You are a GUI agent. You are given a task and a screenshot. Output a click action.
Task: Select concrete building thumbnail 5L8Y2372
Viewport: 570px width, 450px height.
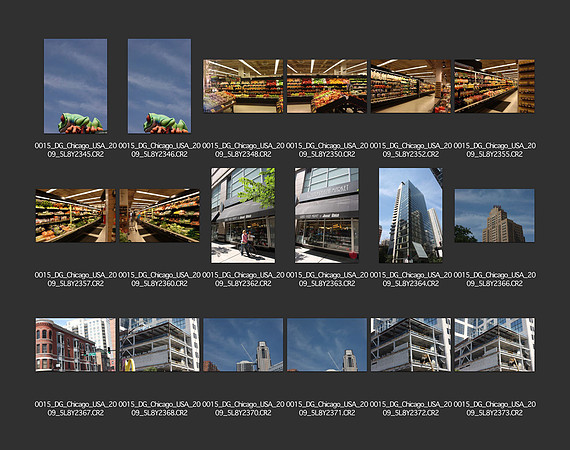tap(411, 345)
